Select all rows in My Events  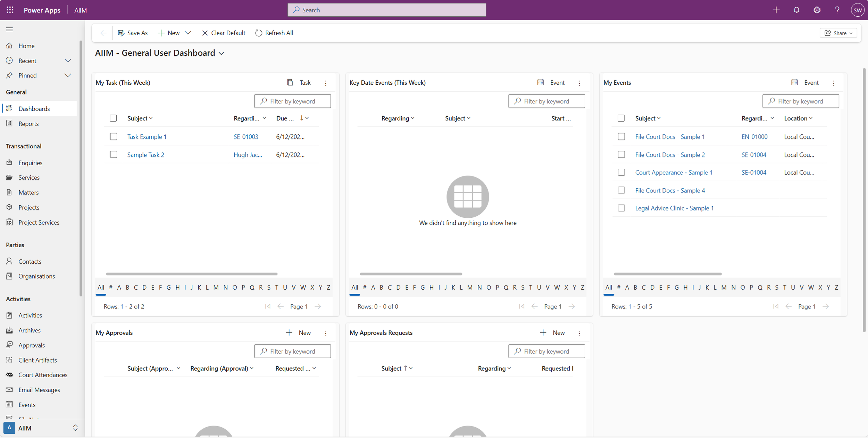pos(621,118)
